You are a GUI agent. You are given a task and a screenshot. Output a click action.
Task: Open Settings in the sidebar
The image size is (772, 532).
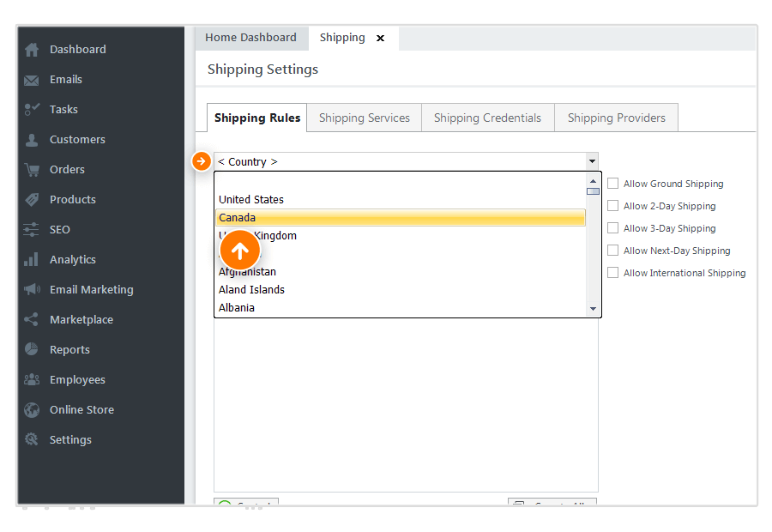(70, 440)
